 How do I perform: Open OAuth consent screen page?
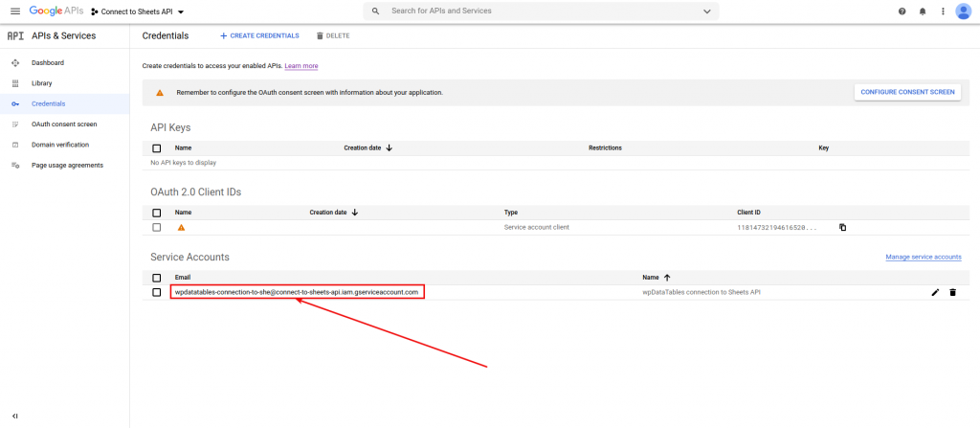[64, 124]
